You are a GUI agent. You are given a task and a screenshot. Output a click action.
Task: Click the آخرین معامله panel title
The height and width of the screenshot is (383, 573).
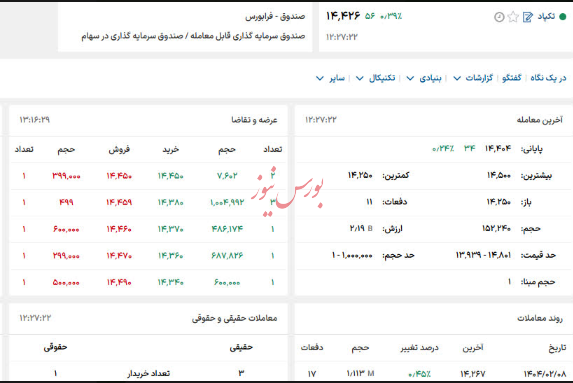[539, 120]
